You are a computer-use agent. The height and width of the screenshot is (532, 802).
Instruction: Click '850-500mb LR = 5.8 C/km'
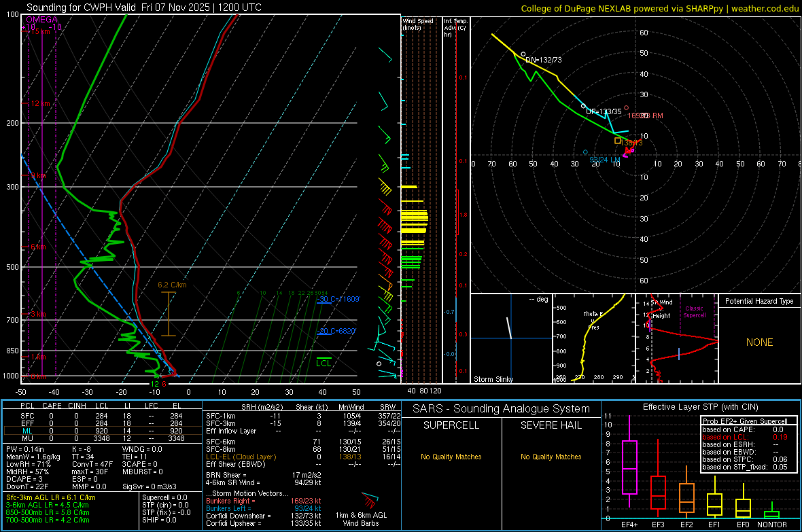point(48,512)
